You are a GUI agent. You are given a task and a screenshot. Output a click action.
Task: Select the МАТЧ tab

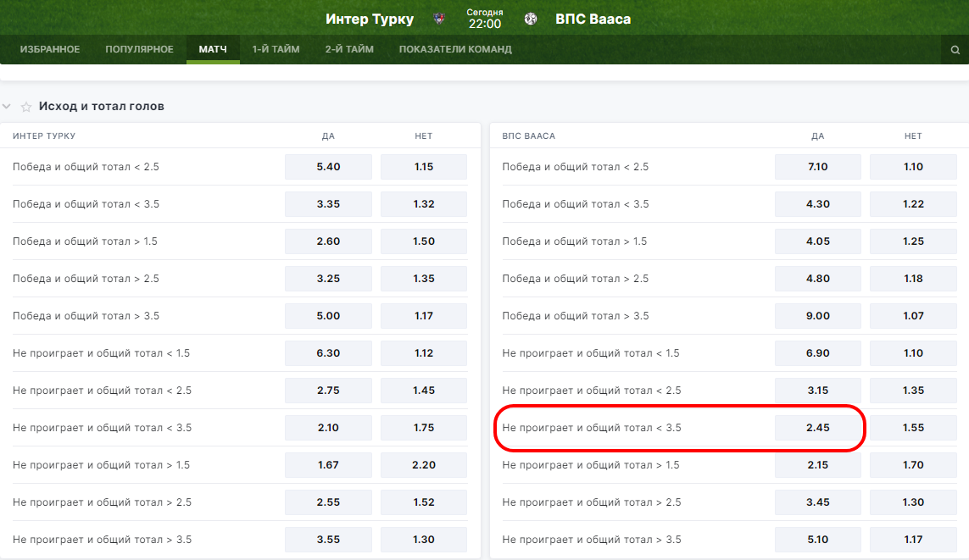pyautogui.click(x=213, y=49)
